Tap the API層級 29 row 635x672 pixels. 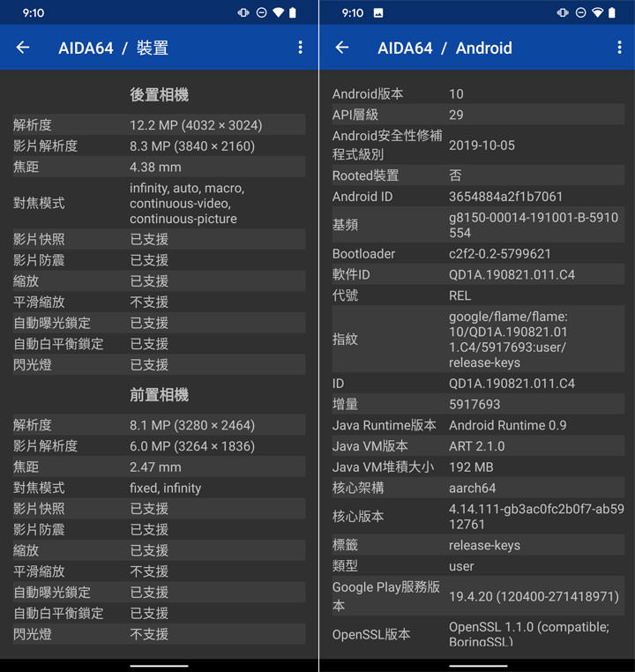(x=478, y=115)
